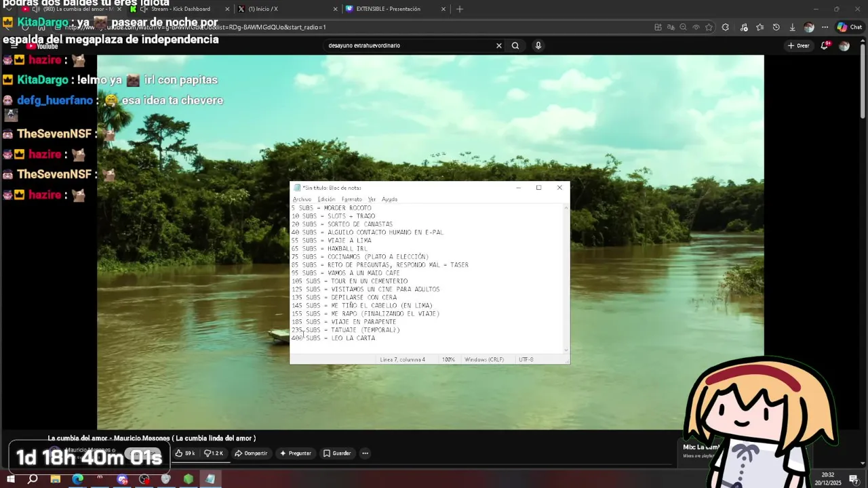Viewport: 868px width, 488px height.
Task: Click the Guardar button under video
Action: click(x=337, y=453)
